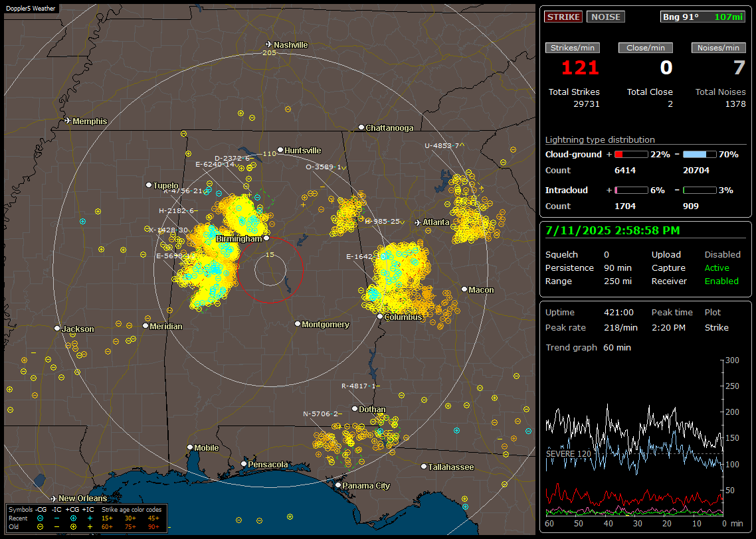Click the Total Noises count 1378
This screenshot has width=756, height=539.
pos(735,104)
